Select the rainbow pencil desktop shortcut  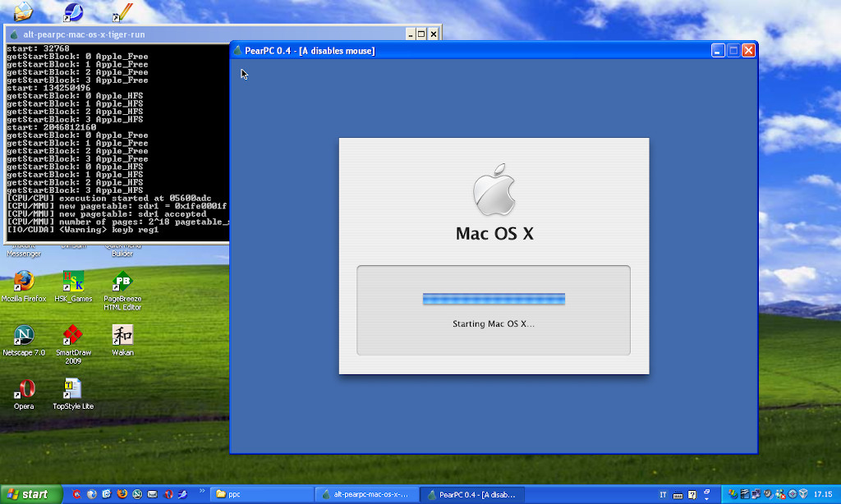[x=122, y=11]
